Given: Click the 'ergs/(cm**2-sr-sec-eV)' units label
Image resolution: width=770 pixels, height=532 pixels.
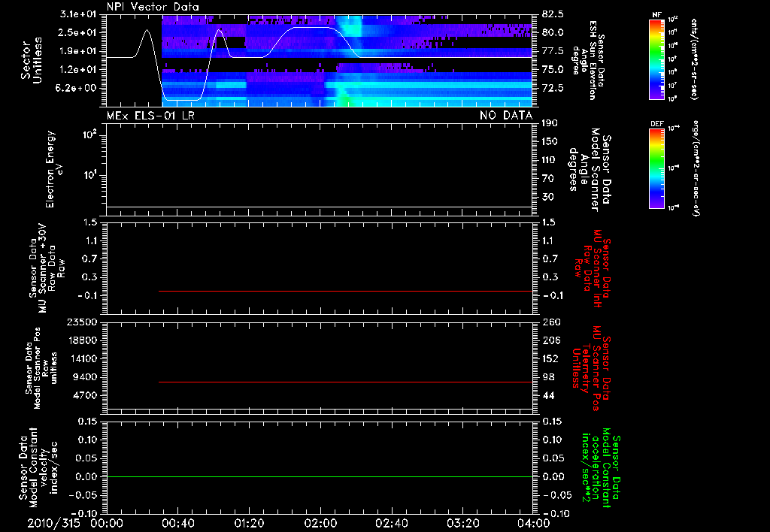Looking at the screenshot, I should 696,168.
